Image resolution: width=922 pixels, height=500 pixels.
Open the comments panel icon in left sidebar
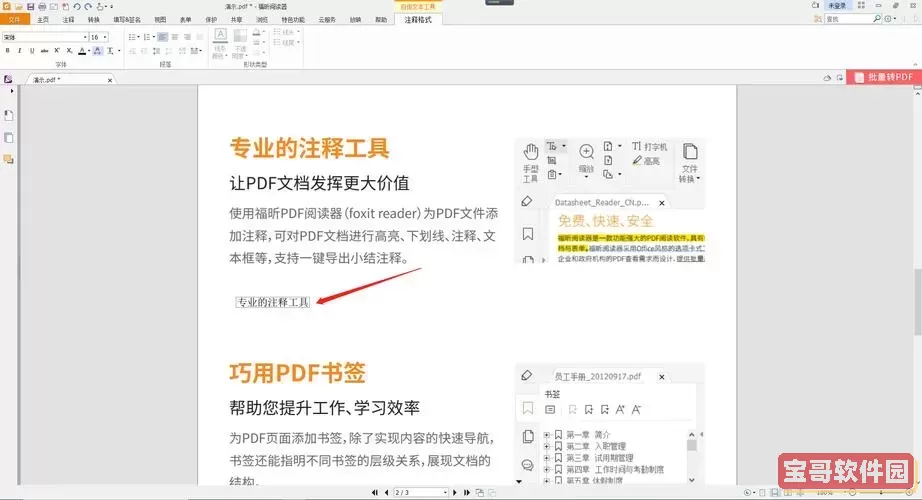tap(8, 159)
